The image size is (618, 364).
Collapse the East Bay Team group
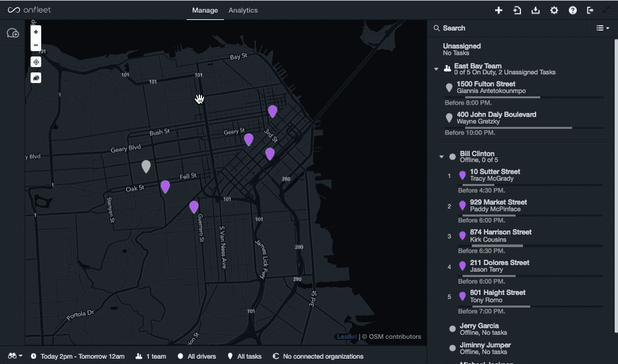click(437, 68)
